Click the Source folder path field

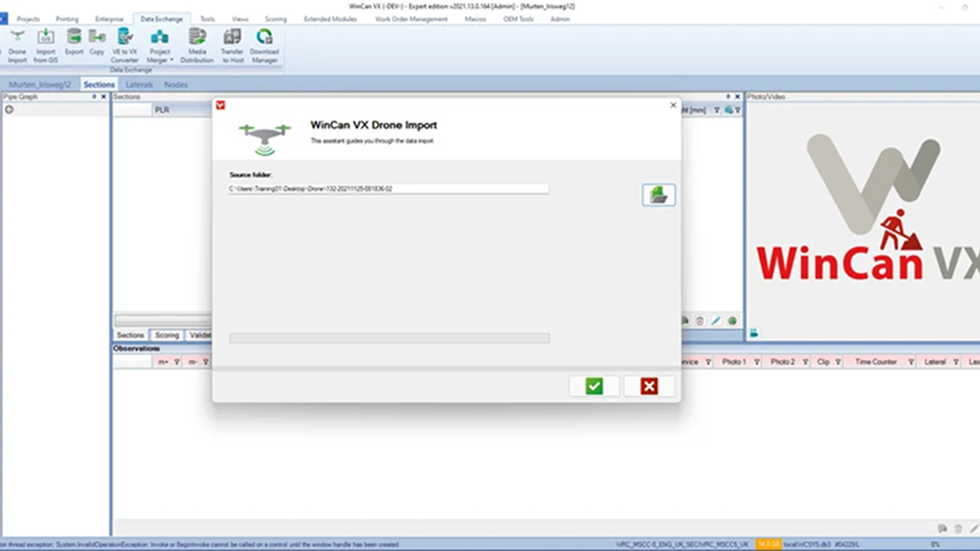[x=389, y=189]
